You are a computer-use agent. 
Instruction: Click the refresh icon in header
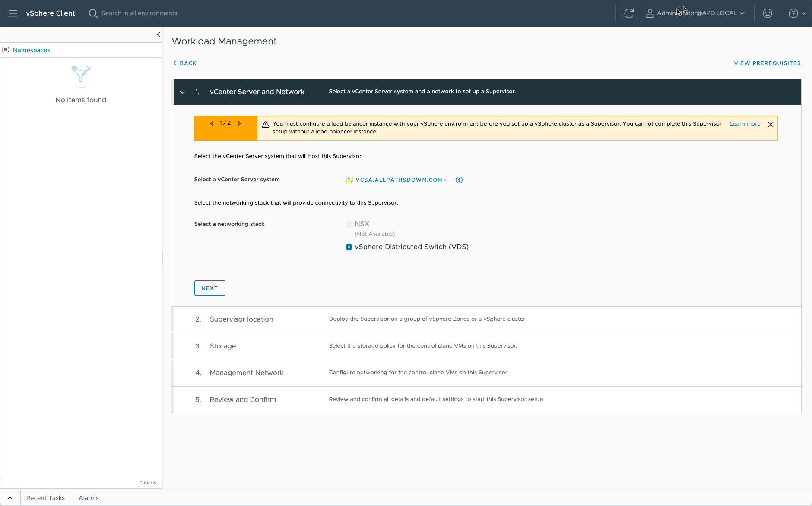pos(629,13)
